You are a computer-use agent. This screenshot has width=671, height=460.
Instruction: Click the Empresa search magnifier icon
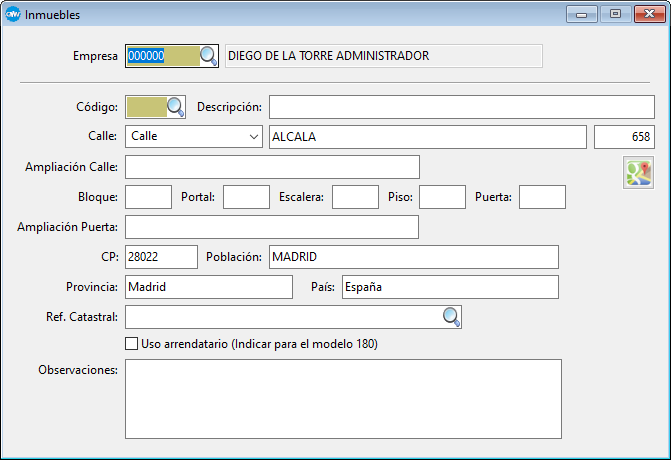tap(208, 56)
